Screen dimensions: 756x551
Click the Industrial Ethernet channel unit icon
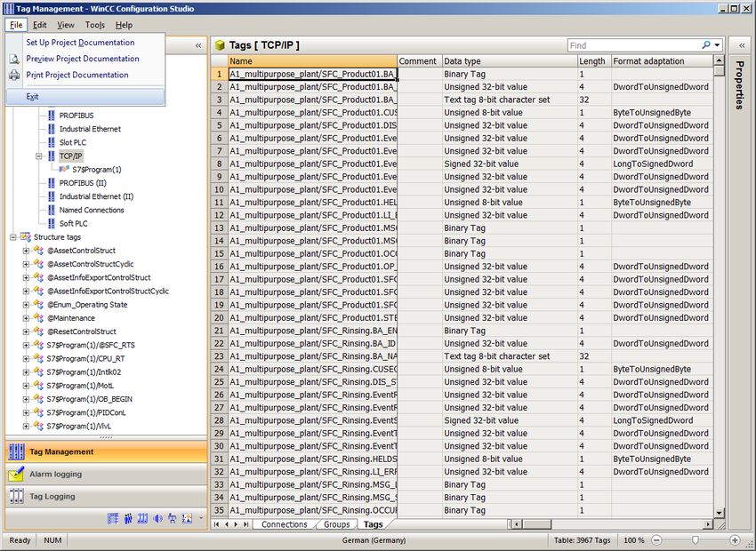point(51,129)
